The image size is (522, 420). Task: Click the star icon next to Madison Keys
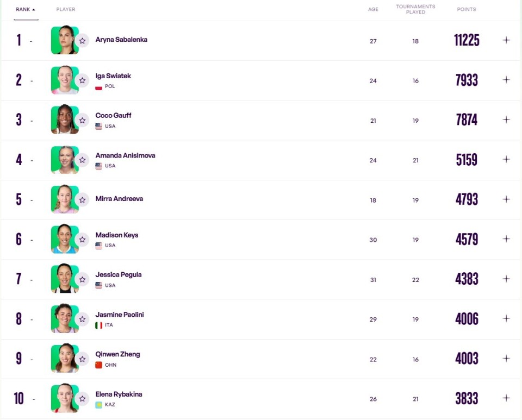(82, 240)
